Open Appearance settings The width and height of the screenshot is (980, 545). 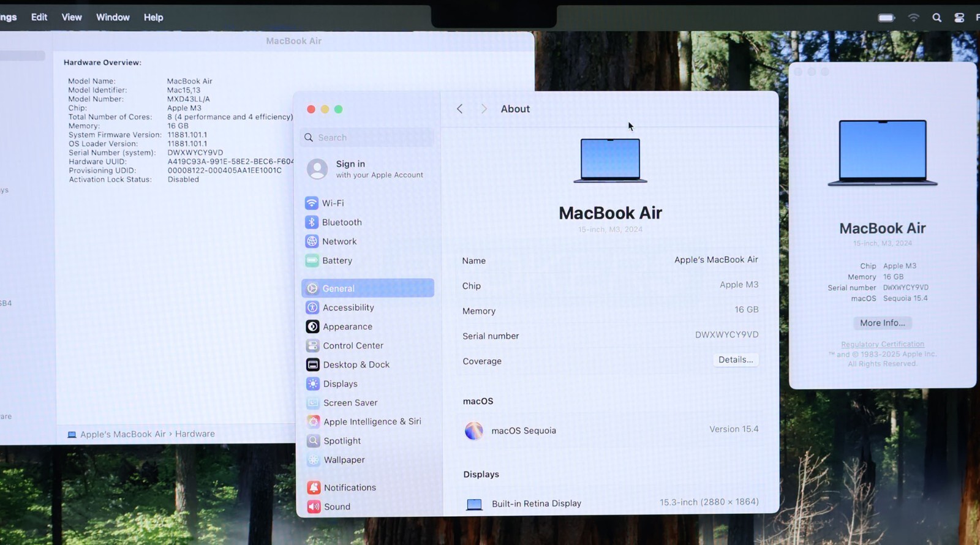pyautogui.click(x=339, y=326)
